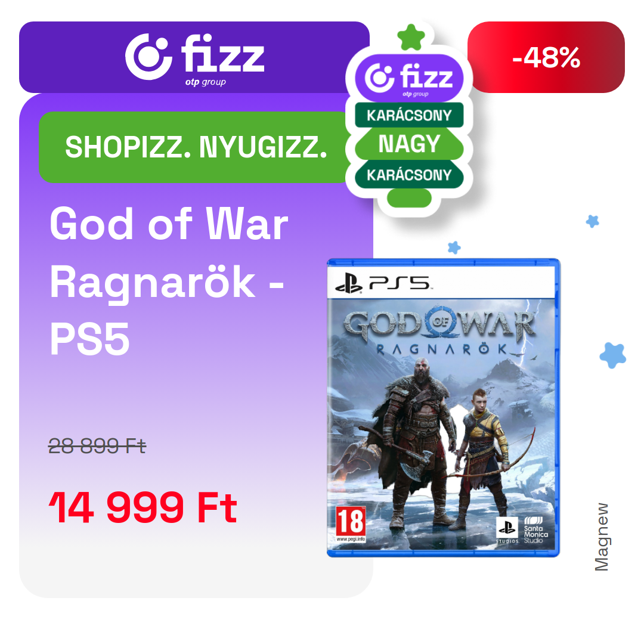This screenshot has height=644, width=644.
Task: Click the NAGY label on the tree
Action: pyautogui.click(x=409, y=144)
